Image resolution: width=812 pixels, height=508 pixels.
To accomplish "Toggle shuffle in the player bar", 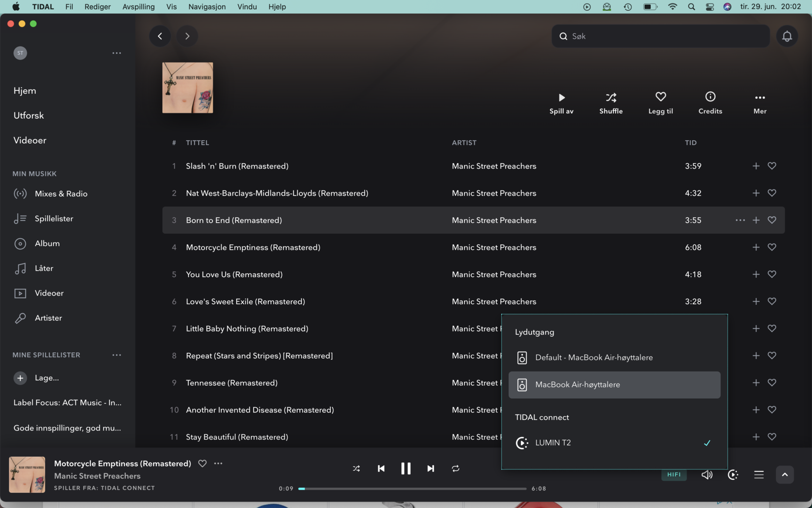I will point(356,468).
